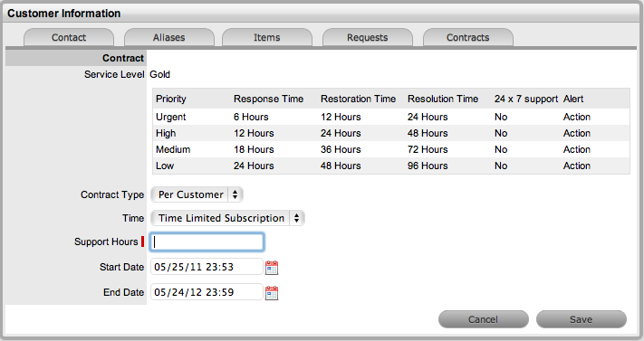The width and height of the screenshot is (644, 341).
Task: Click Low row's 96 Hours resolution time
Action: [428, 166]
